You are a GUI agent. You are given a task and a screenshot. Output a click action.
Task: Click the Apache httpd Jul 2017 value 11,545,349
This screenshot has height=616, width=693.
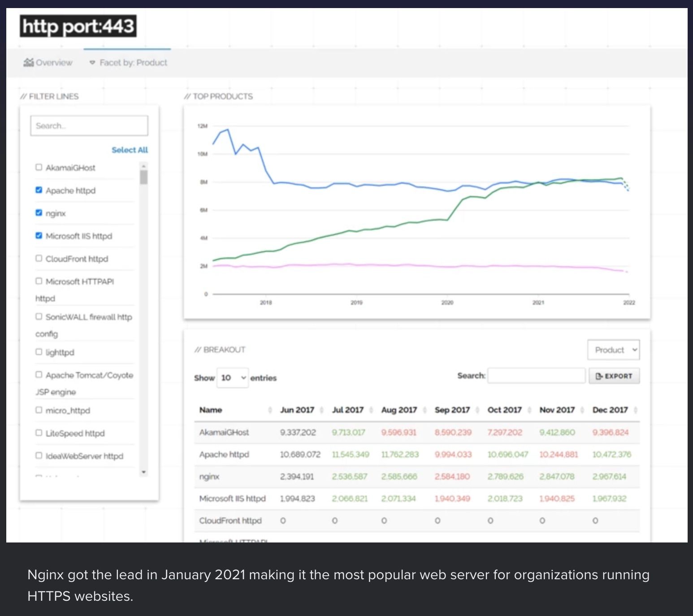(x=351, y=454)
